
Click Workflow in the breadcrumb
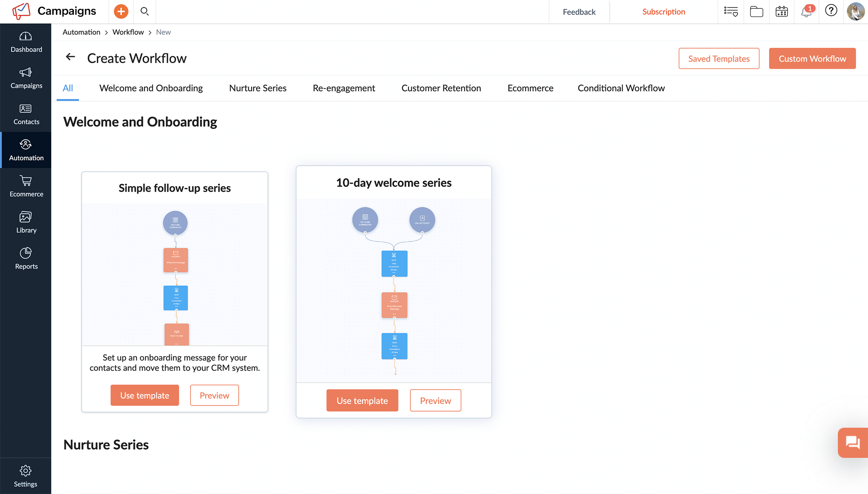pos(128,32)
